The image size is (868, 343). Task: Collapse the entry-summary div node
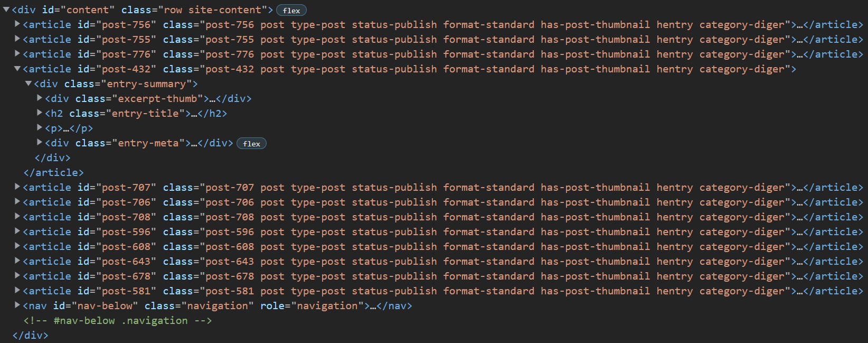(29, 84)
